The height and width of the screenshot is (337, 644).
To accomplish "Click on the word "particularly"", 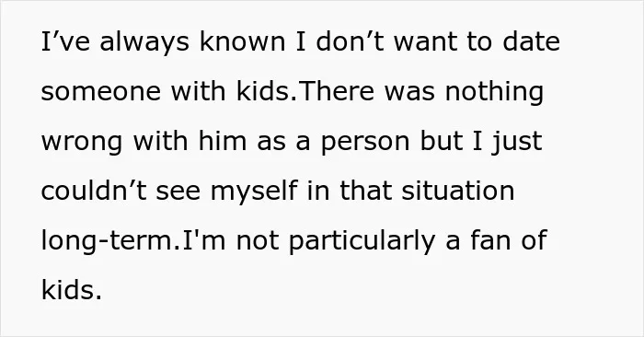I will pos(362,241).
